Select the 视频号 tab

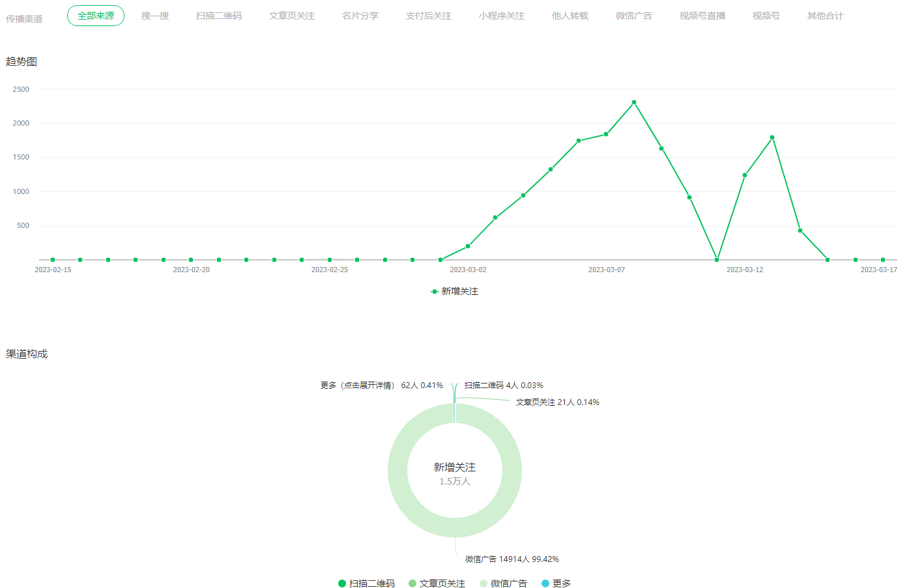pos(766,16)
